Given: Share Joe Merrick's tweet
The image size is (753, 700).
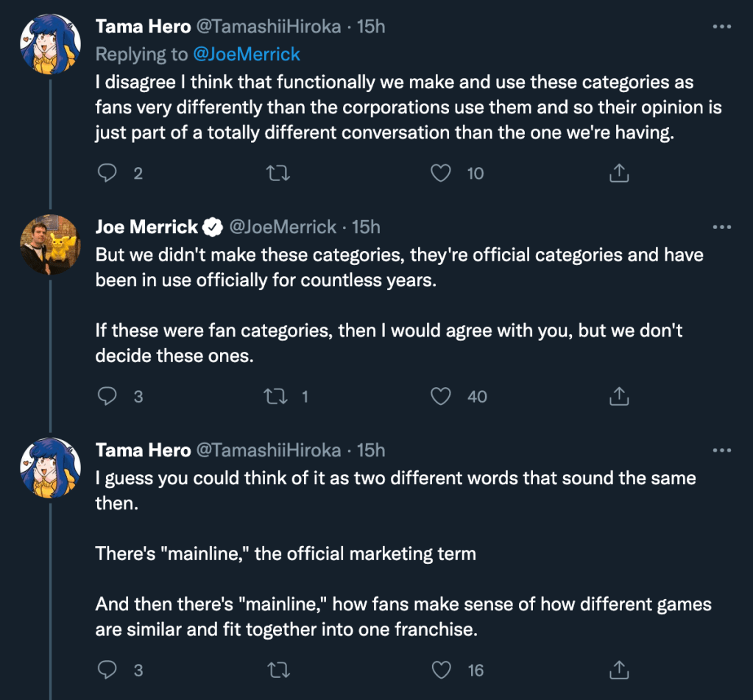Looking at the screenshot, I should [619, 396].
